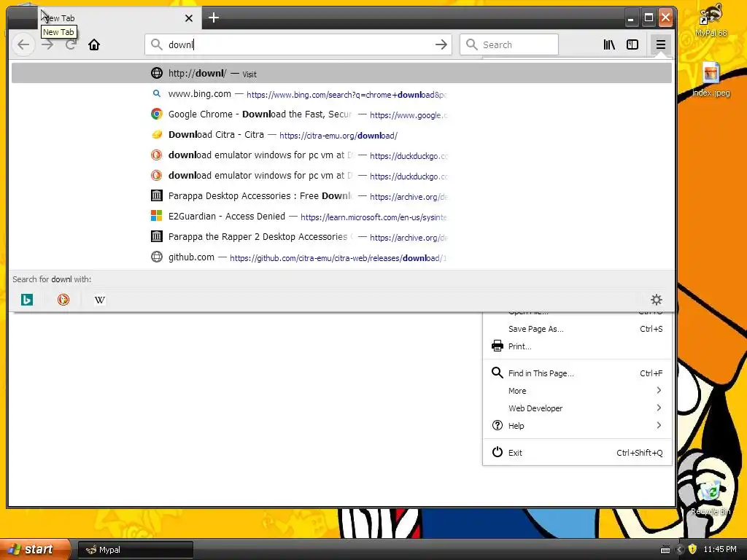
Task: Go to the home page icon
Action: point(94,44)
